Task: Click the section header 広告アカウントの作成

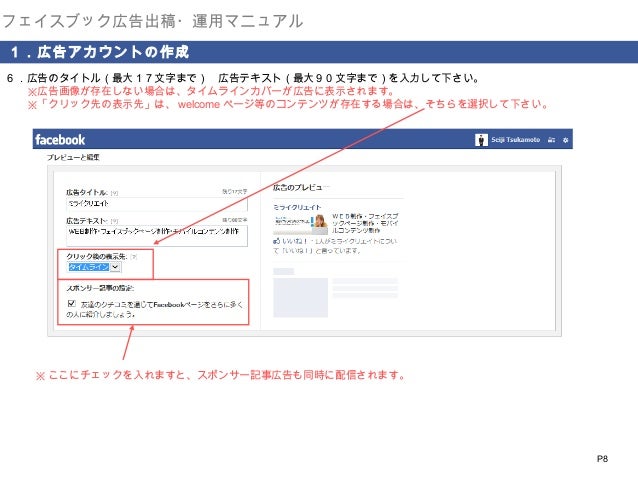Action: coord(113,52)
